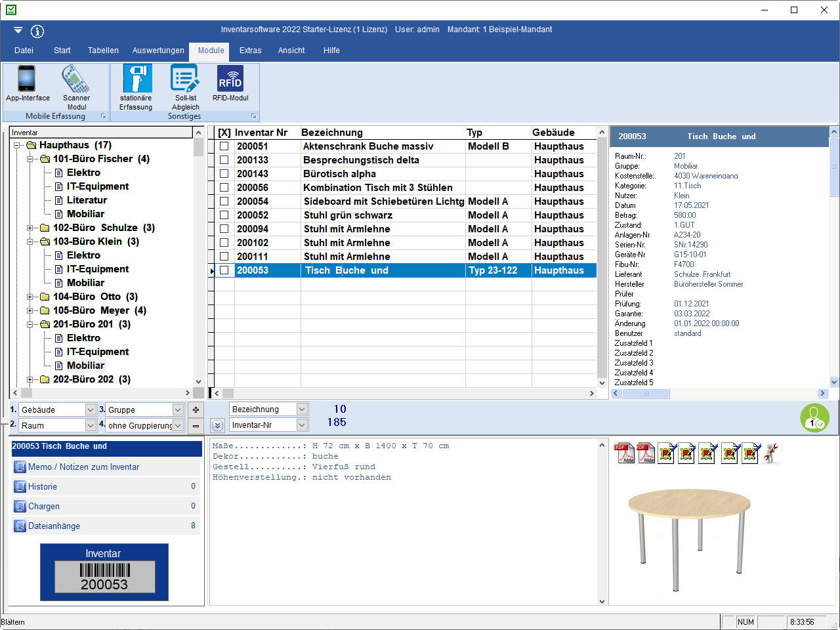
Task: Open the first image attachment icon after the PDFs
Action: tap(667, 453)
